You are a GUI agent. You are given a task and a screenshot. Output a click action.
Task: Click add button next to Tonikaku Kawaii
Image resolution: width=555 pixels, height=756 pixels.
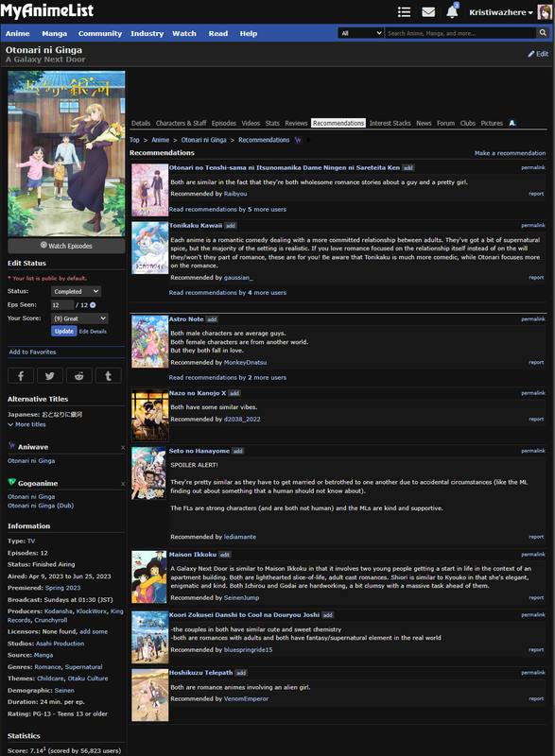click(x=231, y=226)
